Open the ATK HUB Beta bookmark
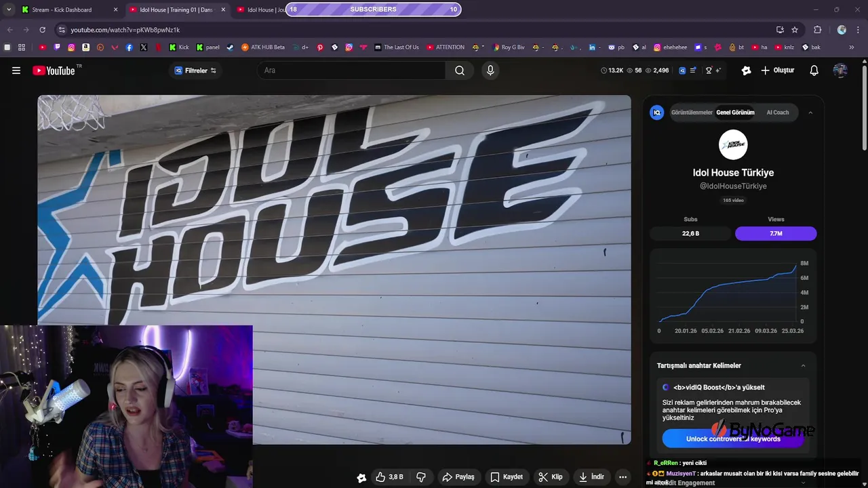The height and width of the screenshot is (488, 868). (x=263, y=47)
